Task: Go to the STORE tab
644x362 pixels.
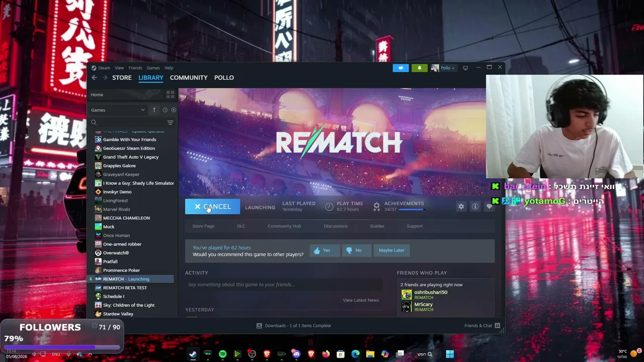Action: (x=122, y=77)
